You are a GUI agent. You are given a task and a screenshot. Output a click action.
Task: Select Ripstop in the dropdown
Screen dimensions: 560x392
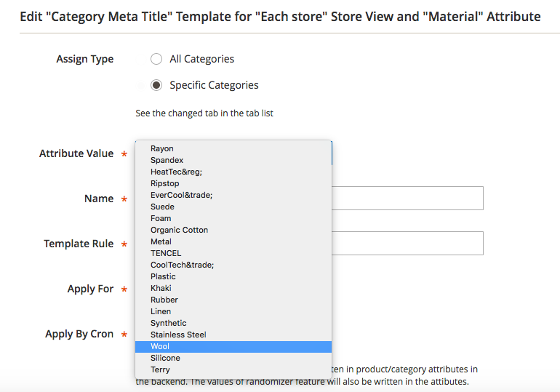tap(164, 183)
